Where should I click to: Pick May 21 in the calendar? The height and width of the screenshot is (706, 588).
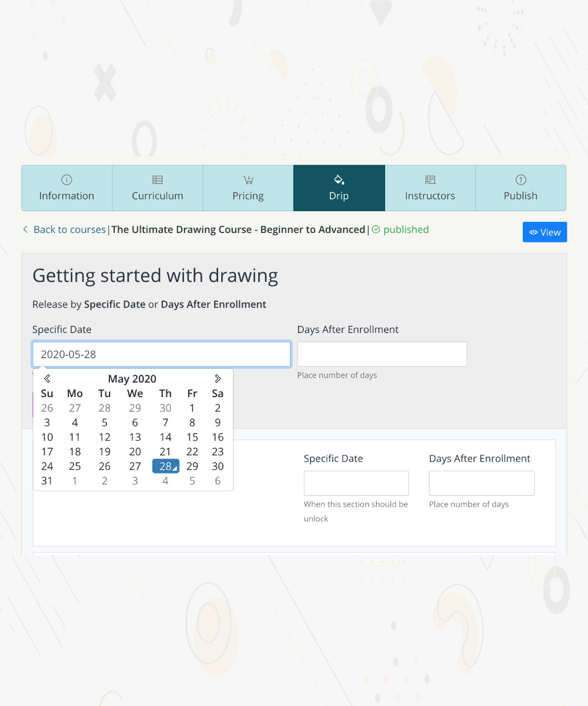(166, 452)
